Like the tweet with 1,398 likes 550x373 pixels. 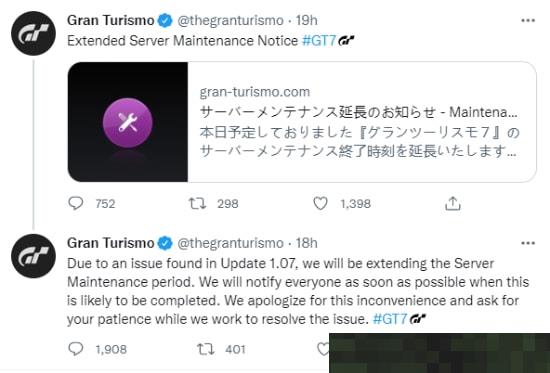click(320, 203)
